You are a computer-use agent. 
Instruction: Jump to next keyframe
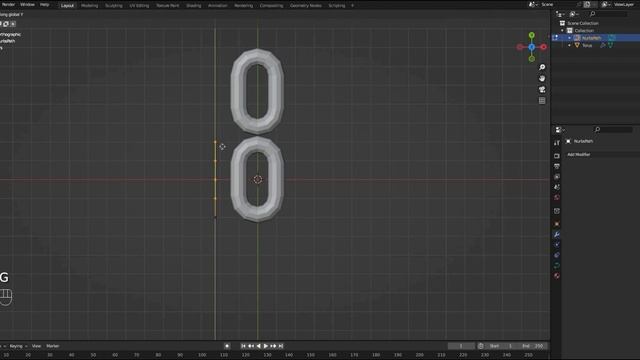273,346
